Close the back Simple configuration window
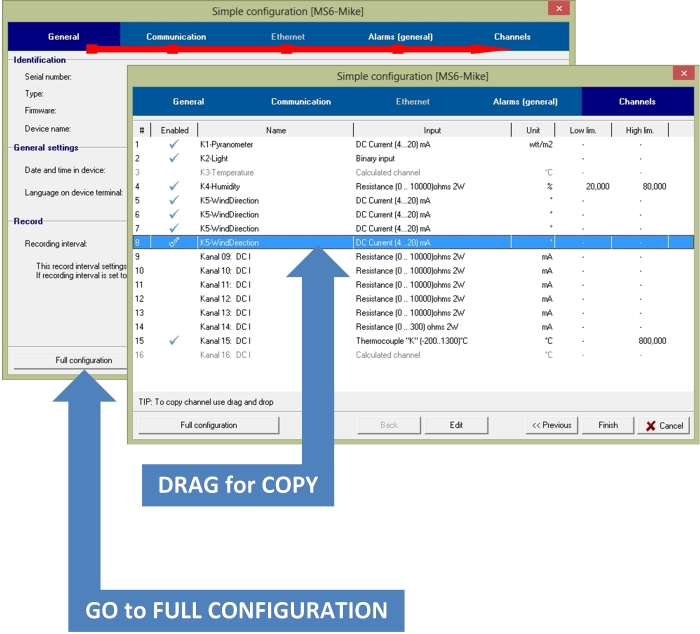 (558, 8)
